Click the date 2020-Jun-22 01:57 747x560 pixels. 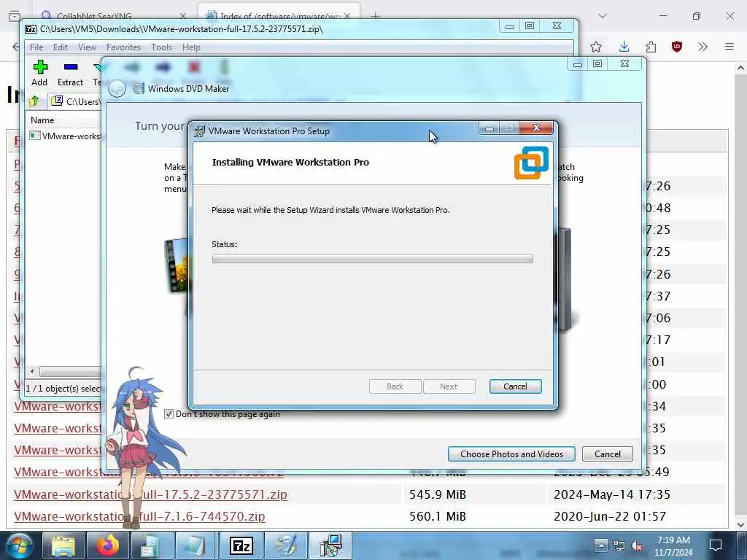point(610,516)
